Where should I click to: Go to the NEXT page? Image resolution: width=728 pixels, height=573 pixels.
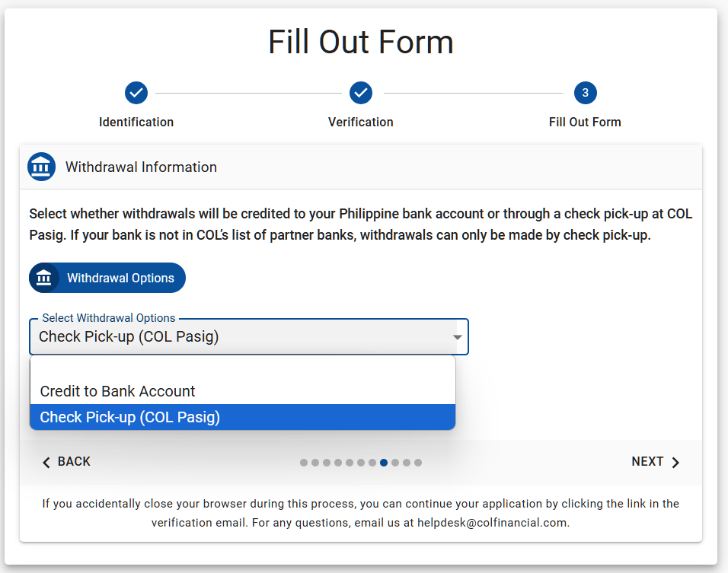655,462
